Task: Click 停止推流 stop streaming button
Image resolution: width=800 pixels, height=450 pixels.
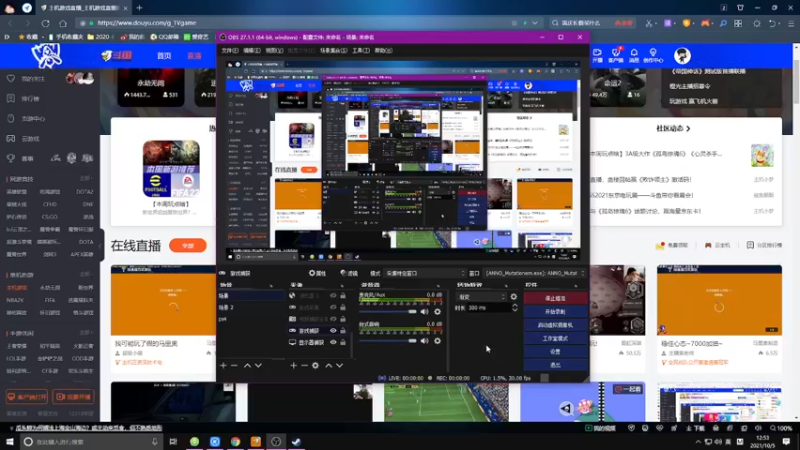Action: point(555,298)
